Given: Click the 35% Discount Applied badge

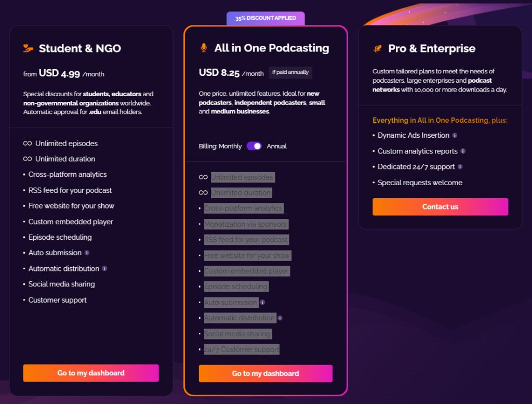Looking at the screenshot, I should [x=265, y=18].
